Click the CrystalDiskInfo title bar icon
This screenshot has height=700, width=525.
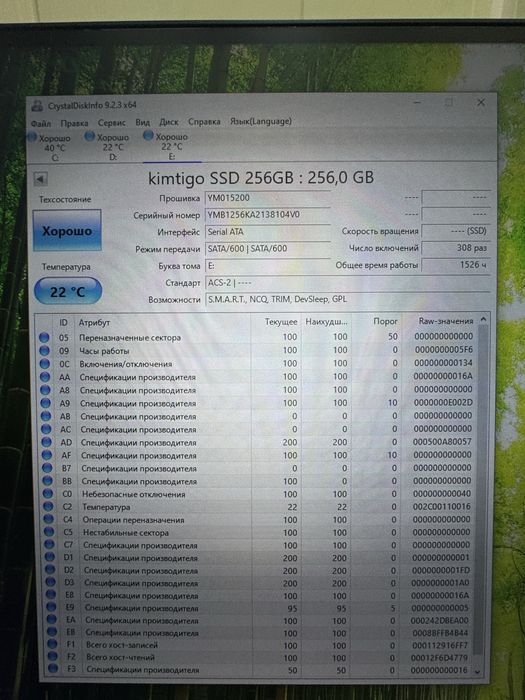coord(38,107)
